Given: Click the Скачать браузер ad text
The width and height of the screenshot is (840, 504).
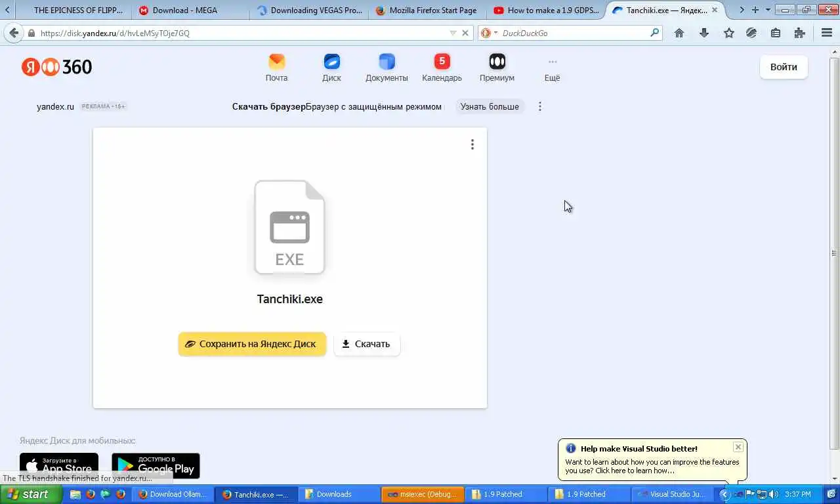Looking at the screenshot, I should pyautogui.click(x=268, y=106).
